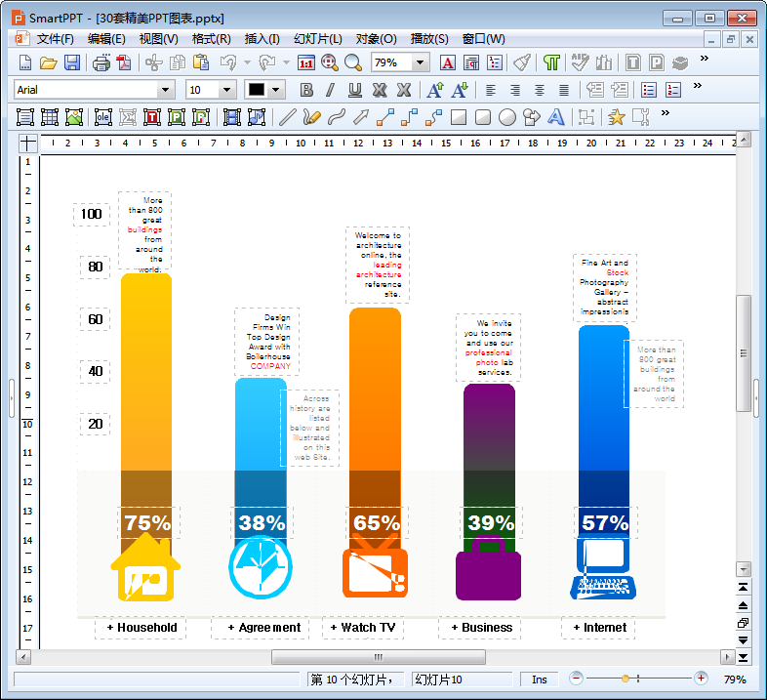This screenshot has width=767, height=700.
Task: Click the zoom out minus button
Action: click(577, 679)
